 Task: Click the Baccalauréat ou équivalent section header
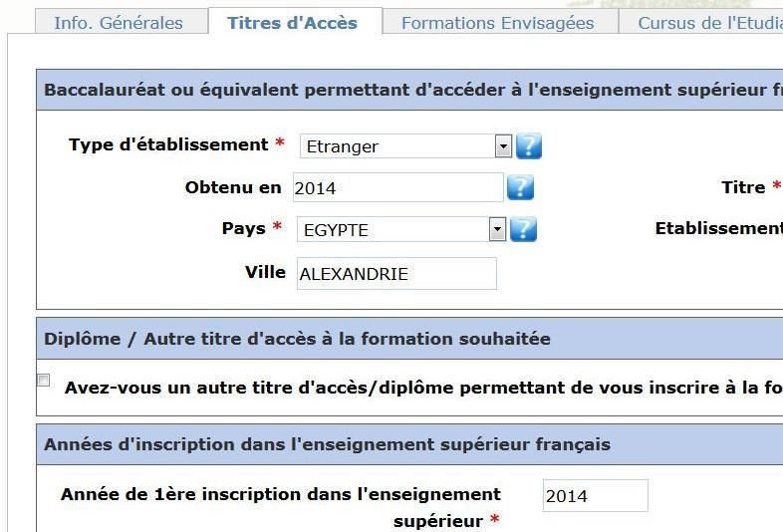pos(409,90)
